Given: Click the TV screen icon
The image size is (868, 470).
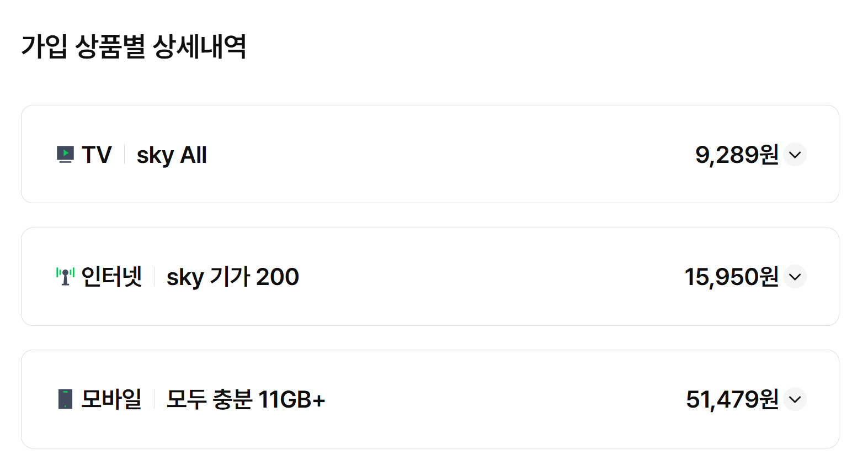Looking at the screenshot, I should (x=65, y=155).
